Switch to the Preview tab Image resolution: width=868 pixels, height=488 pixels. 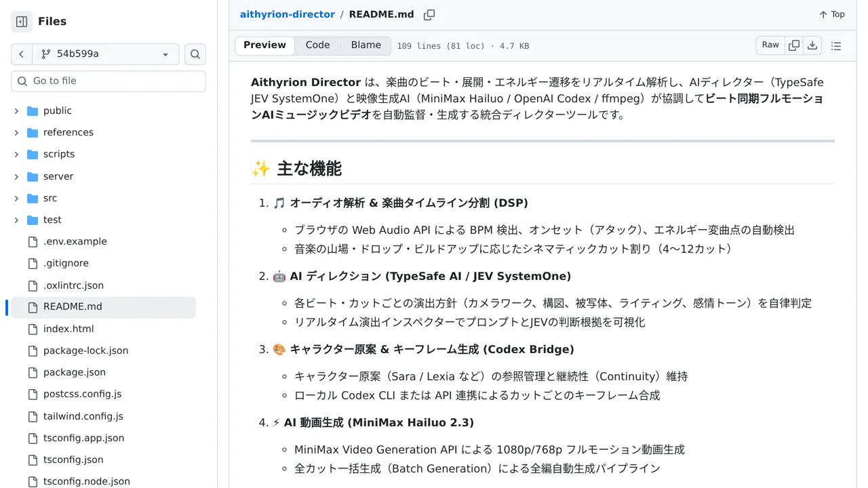(264, 45)
